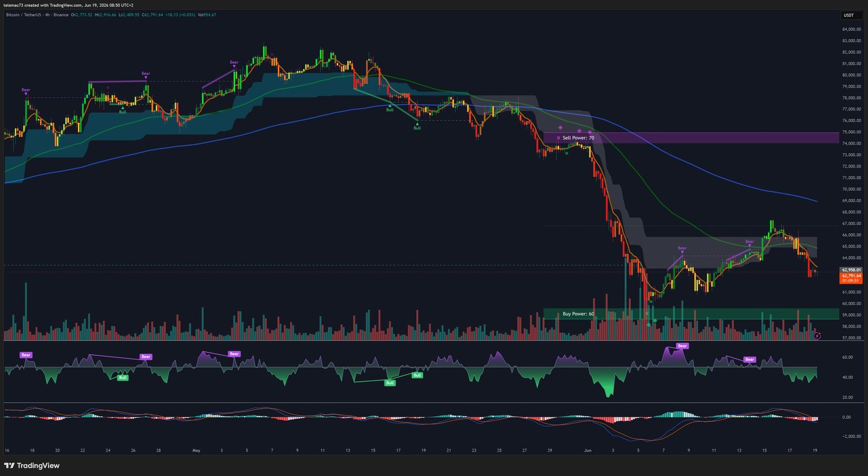The image size is (868, 476).
Task: Click the 57,000.00 price axis label
Action: point(852,338)
